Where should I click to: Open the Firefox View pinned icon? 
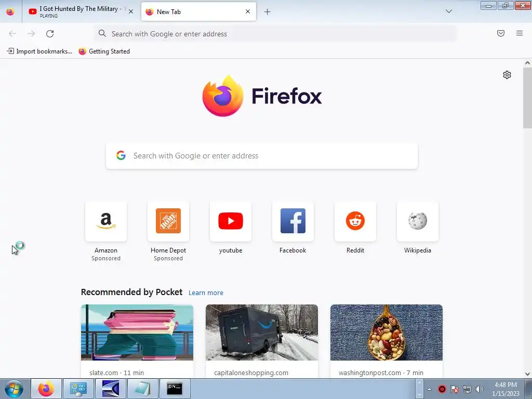(x=10, y=11)
